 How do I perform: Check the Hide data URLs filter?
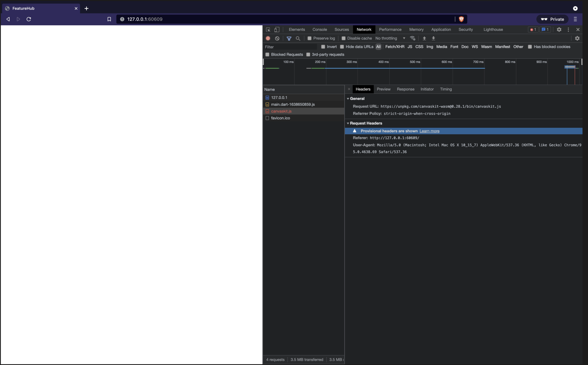point(342,47)
